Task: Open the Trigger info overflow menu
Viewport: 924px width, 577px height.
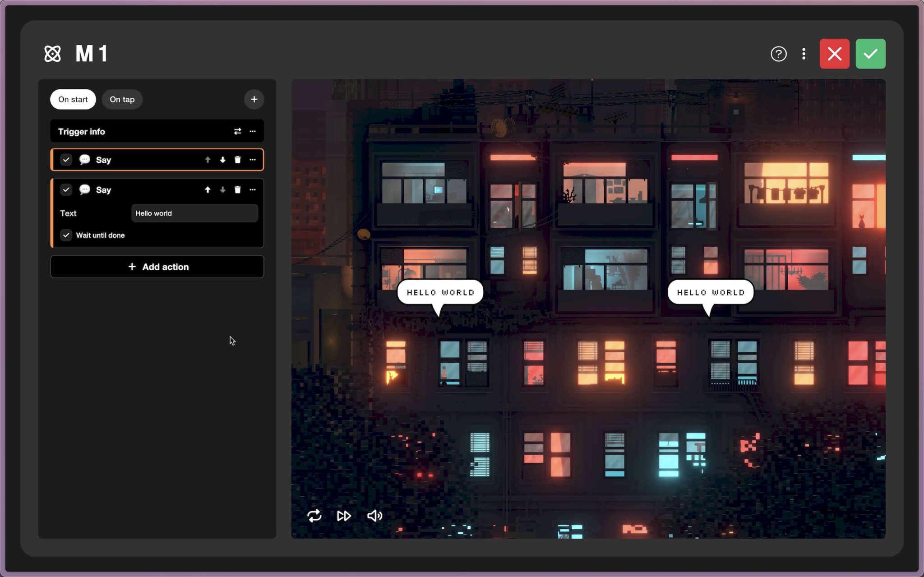Action: [x=253, y=131]
